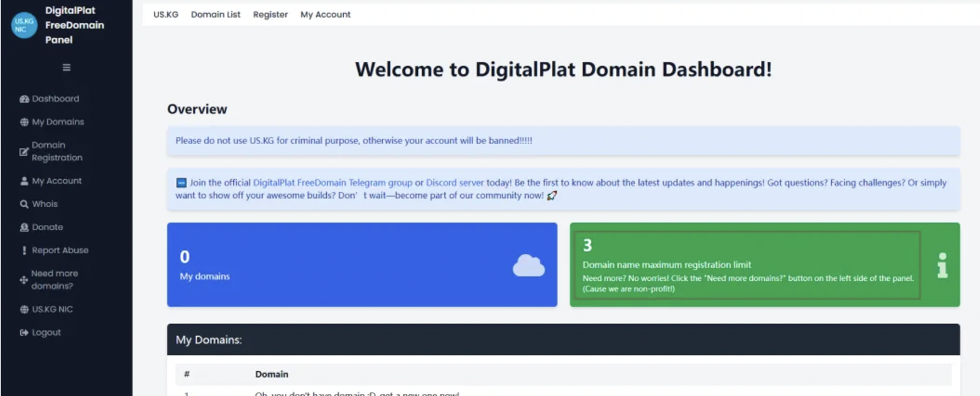The image size is (980, 396).
Task: Click the DigitalPlat FreeDomain Panel title in the sidebar
Action: click(x=75, y=26)
